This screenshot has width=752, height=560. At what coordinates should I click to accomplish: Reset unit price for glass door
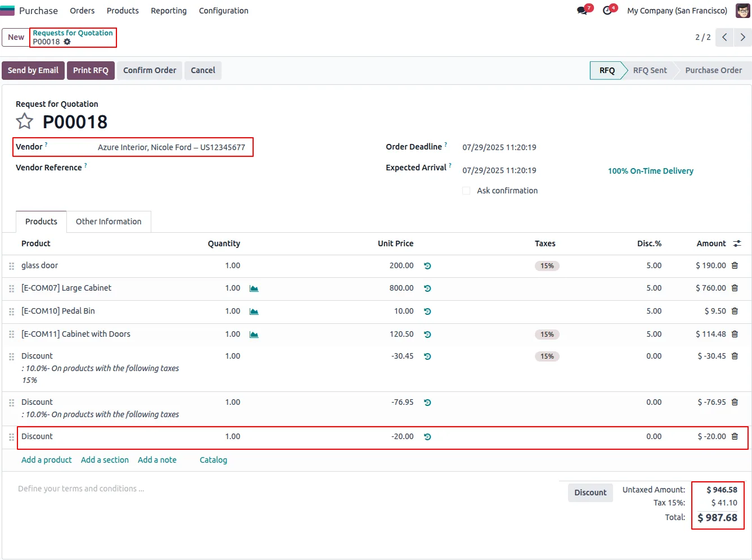pyautogui.click(x=427, y=266)
